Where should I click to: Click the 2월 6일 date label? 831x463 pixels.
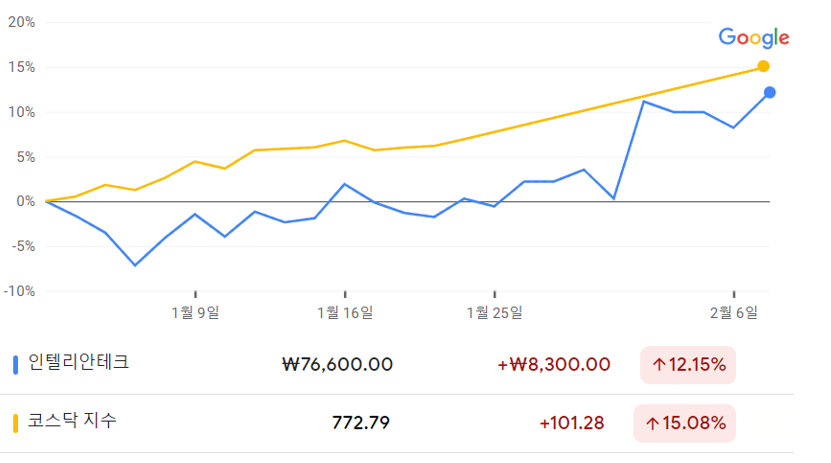pos(734,313)
